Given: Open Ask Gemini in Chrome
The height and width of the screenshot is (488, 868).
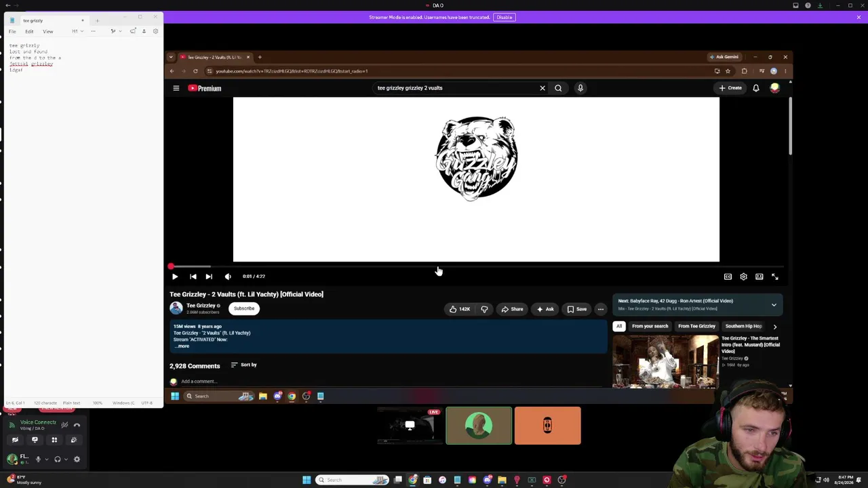Looking at the screenshot, I should pyautogui.click(x=724, y=57).
